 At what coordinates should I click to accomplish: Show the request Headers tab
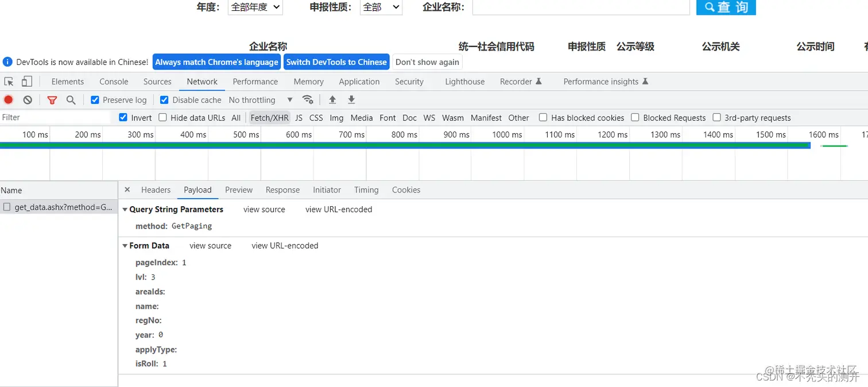tap(156, 190)
